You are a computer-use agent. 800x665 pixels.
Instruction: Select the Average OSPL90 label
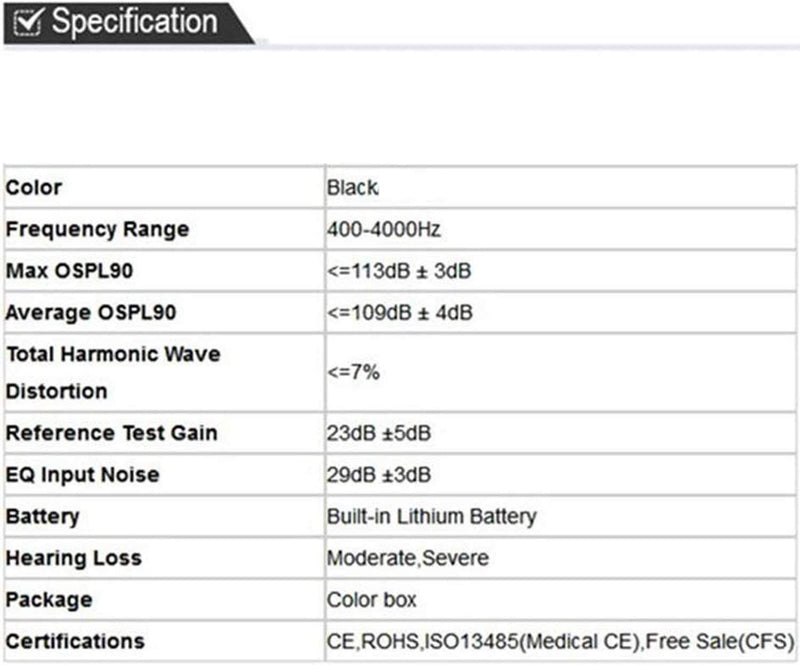91,313
